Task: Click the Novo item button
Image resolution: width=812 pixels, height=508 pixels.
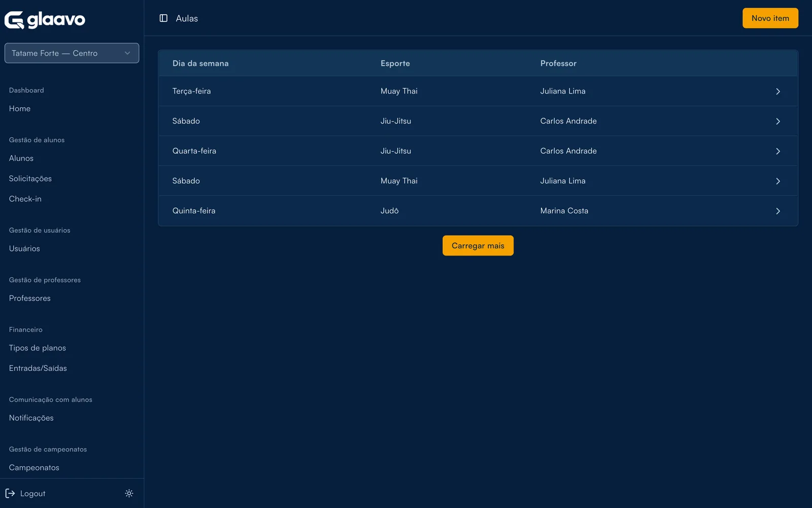Action: click(x=770, y=18)
